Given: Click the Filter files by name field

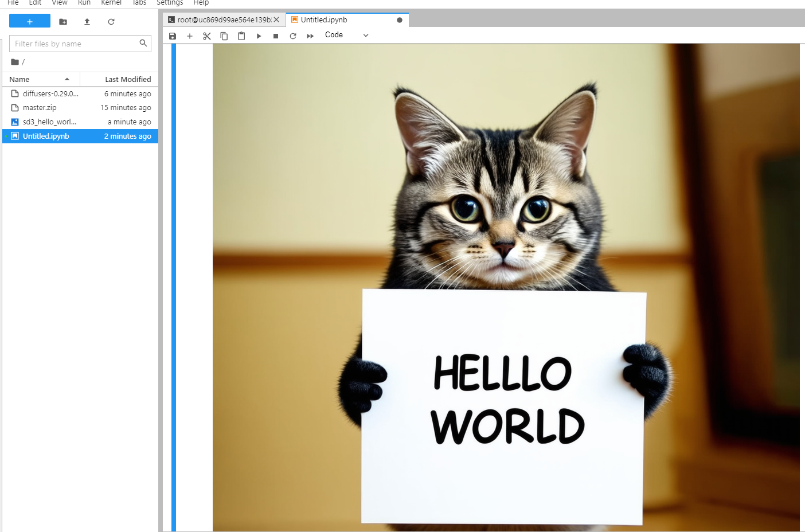Looking at the screenshot, I should (x=75, y=44).
